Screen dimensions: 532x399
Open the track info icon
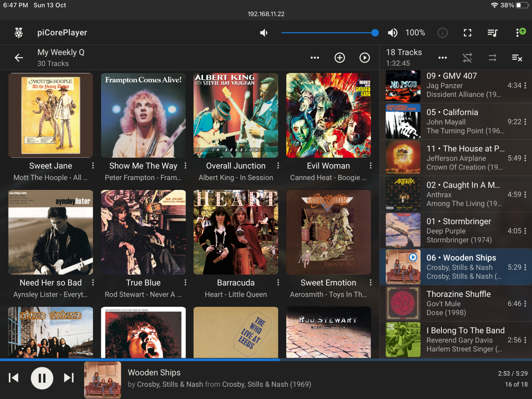tap(443, 33)
